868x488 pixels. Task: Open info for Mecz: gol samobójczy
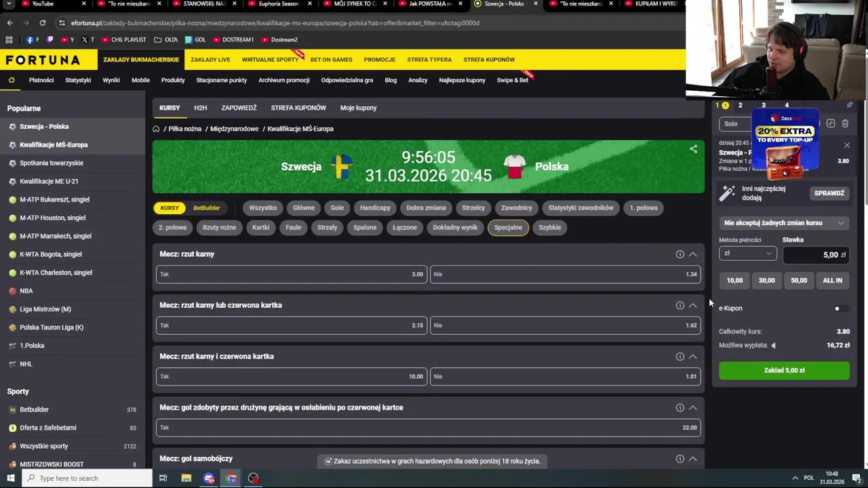coord(679,459)
